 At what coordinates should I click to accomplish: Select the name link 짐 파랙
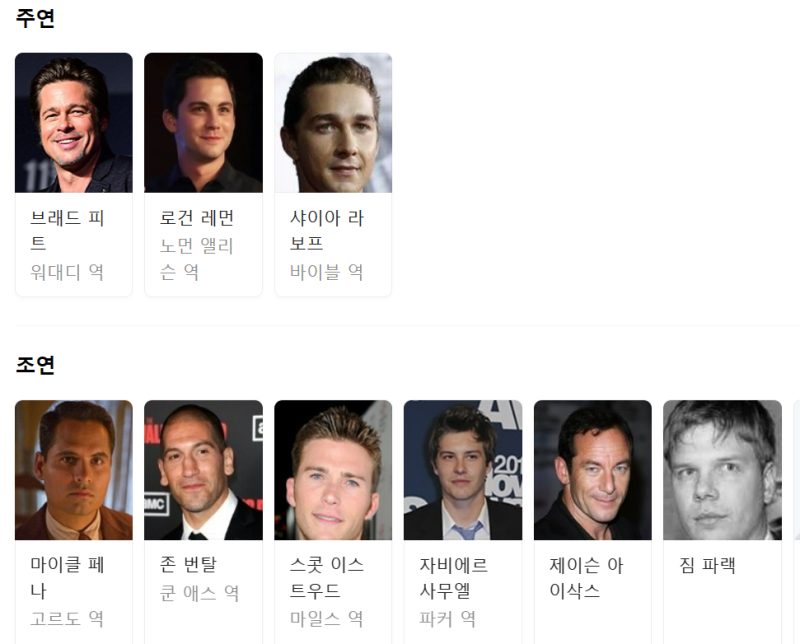707,565
